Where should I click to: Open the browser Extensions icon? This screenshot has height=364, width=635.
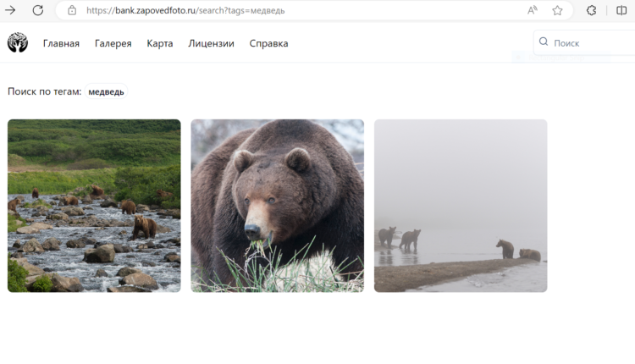point(592,10)
